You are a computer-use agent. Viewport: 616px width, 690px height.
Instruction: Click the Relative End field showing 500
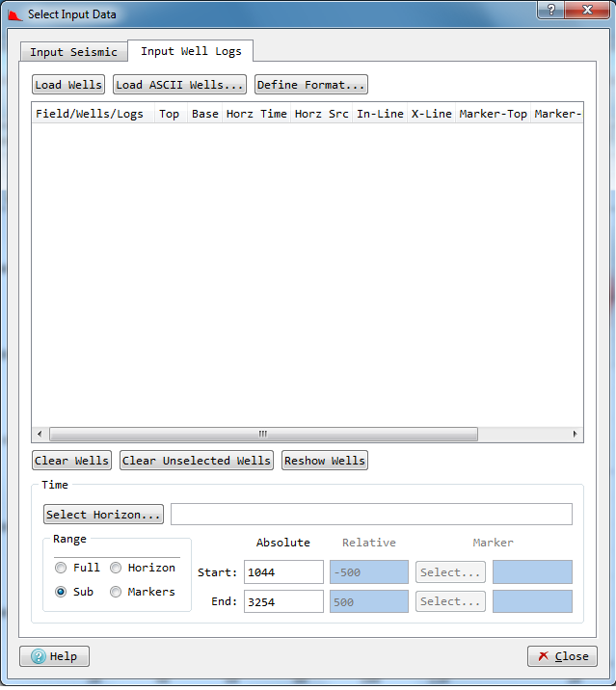(x=369, y=601)
